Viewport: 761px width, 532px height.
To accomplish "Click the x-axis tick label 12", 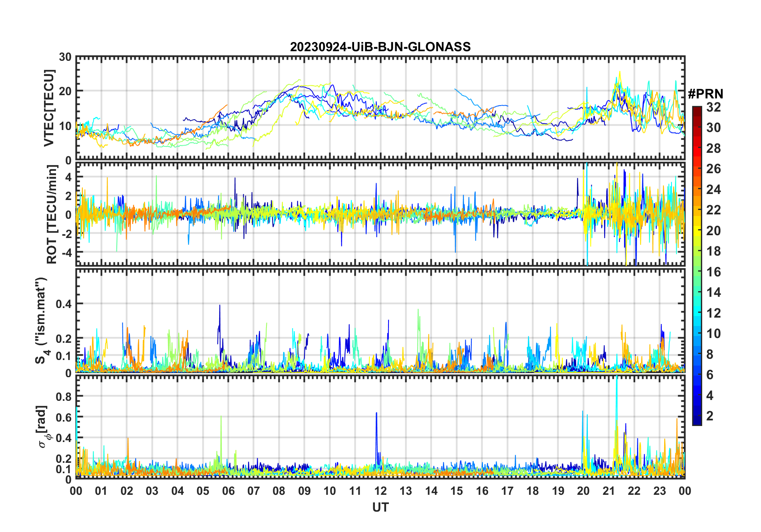I will (380, 491).
